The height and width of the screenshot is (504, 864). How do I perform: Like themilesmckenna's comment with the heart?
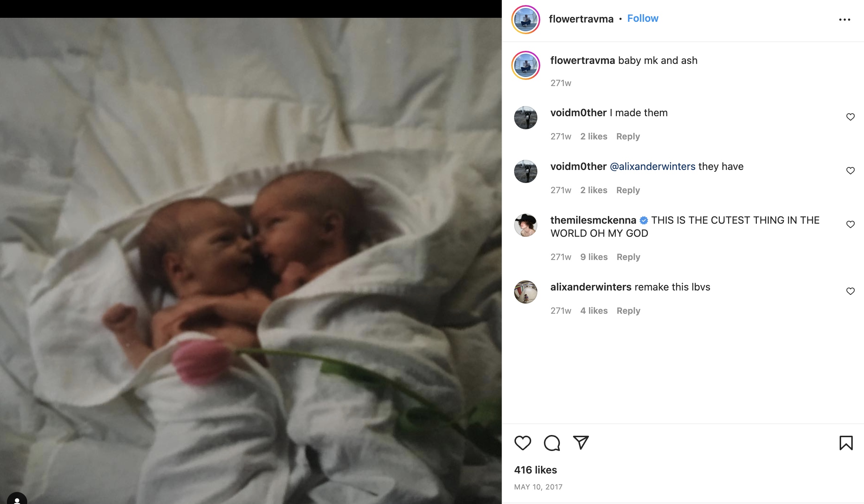coord(850,224)
